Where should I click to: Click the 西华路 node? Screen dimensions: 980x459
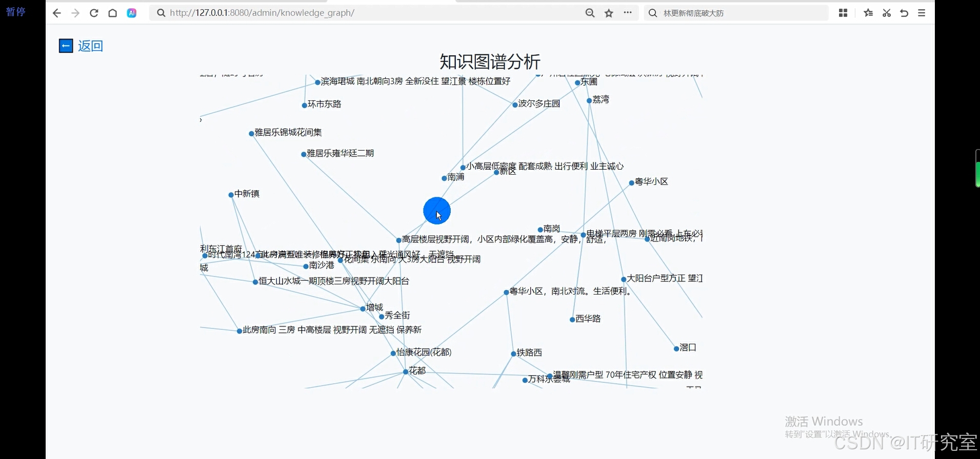tap(572, 320)
